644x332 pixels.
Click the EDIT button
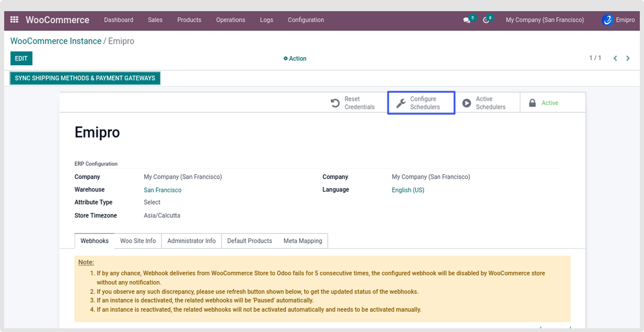(x=21, y=59)
